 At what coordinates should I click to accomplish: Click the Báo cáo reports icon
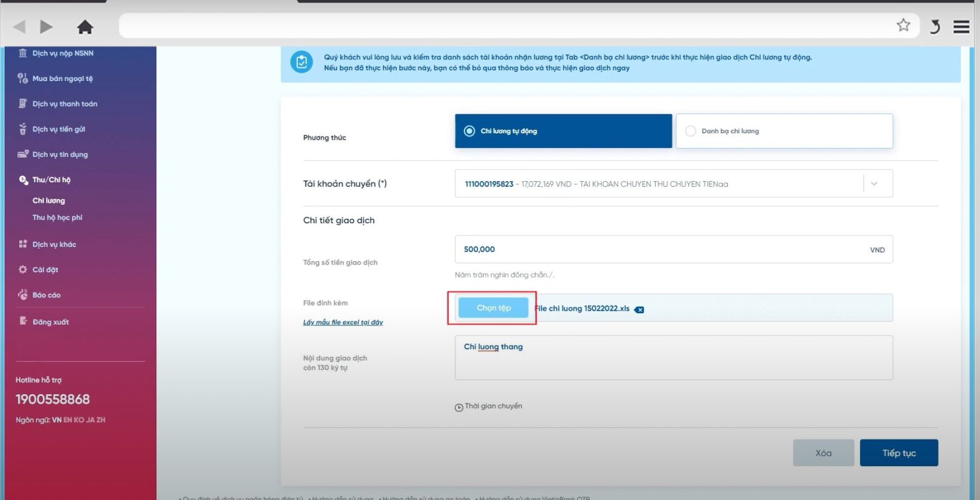point(22,295)
